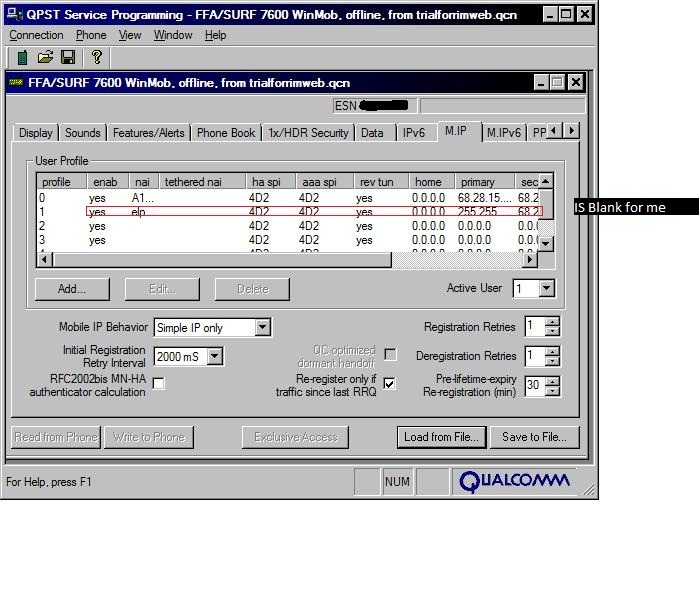
Task: Click Load from File... button
Action: [441, 437]
